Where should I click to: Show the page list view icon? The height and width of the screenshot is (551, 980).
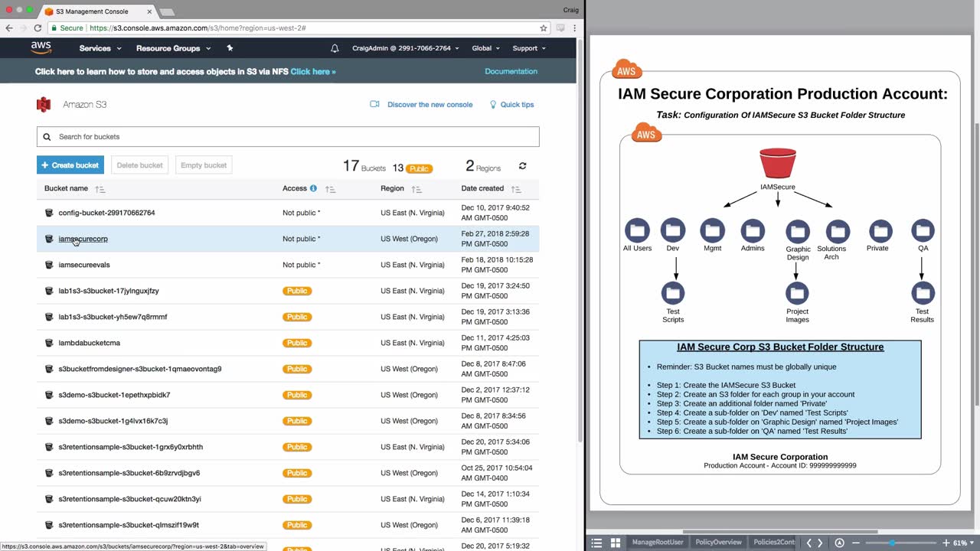(x=596, y=543)
